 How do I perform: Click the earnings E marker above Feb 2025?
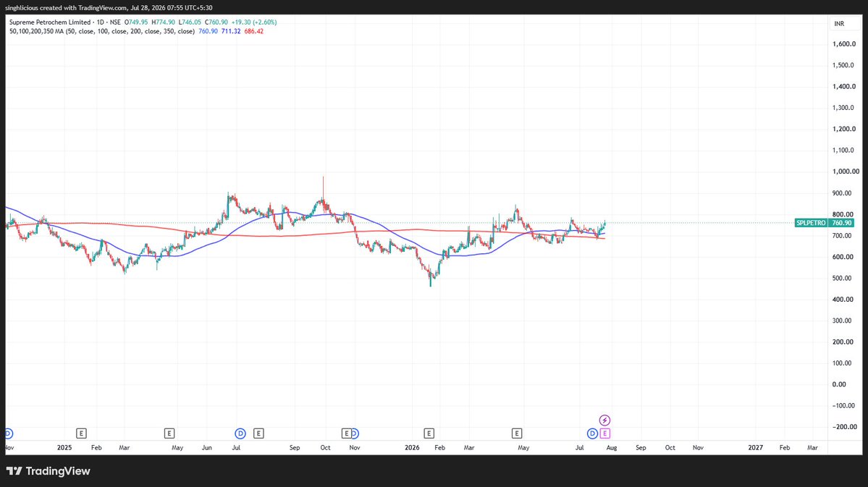[x=81, y=433]
